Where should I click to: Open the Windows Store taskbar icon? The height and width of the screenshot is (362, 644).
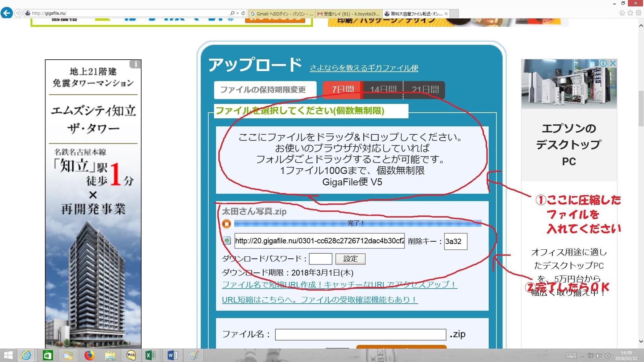pos(48,355)
